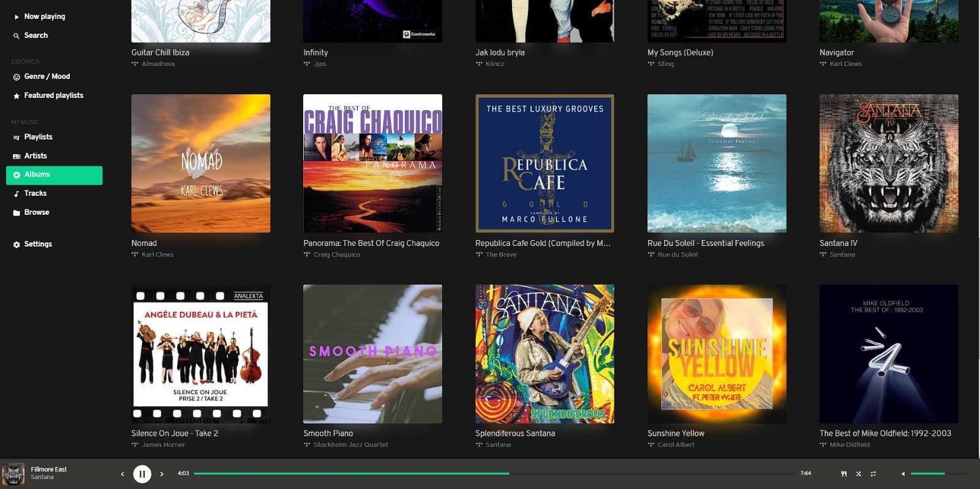Screen dimensions: 980x489
Task: View artist Almadrava
Action: coord(158,64)
